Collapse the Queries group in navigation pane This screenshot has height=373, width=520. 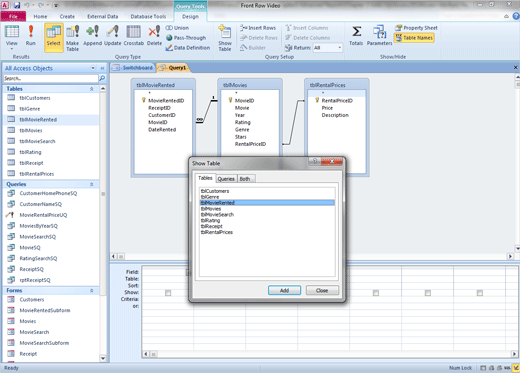pos(92,184)
